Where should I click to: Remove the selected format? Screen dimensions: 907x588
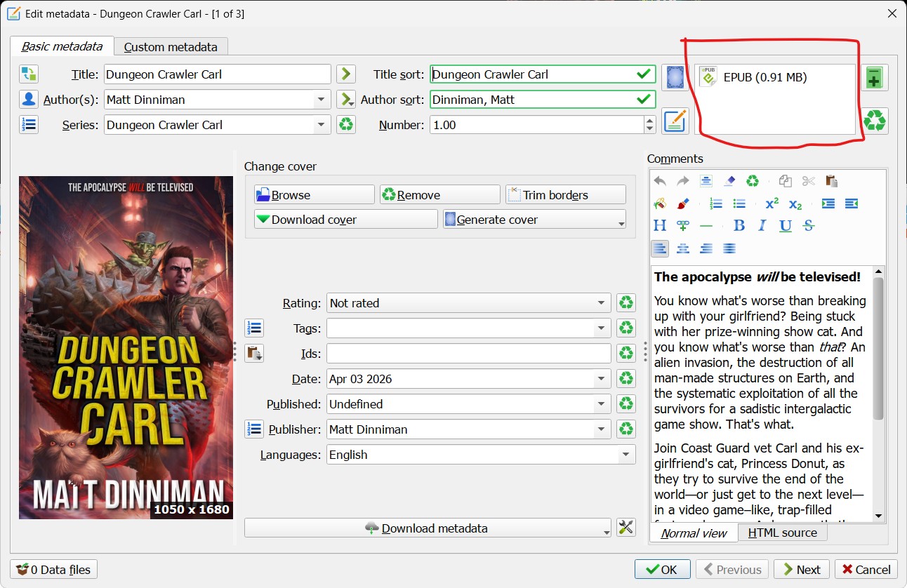[x=875, y=121]
